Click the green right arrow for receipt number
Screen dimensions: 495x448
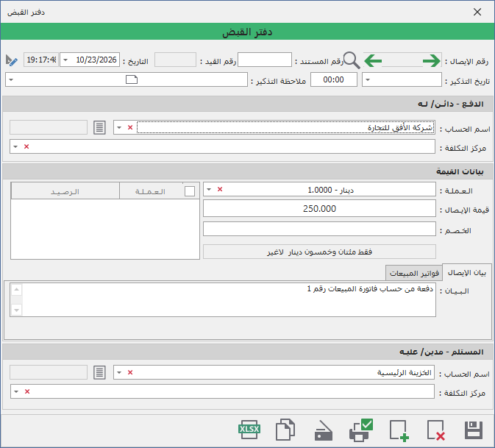tap(432, 60)
